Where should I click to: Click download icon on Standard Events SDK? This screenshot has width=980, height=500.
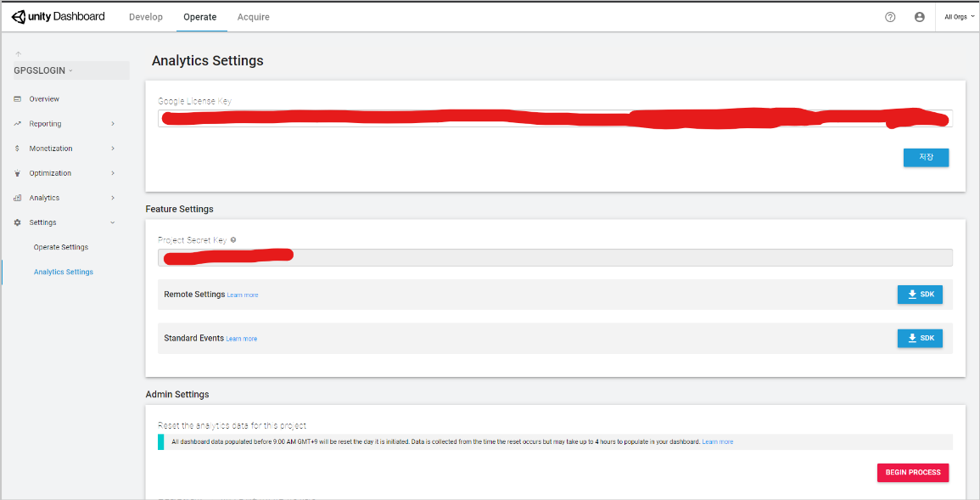coord(912,338)
